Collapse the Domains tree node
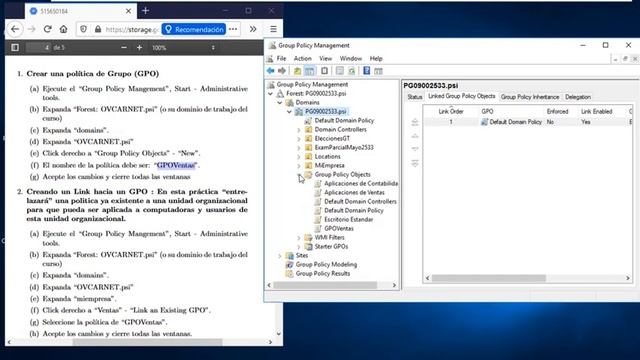Viewport: 640px width, 360px height. [x=280, y=102]
